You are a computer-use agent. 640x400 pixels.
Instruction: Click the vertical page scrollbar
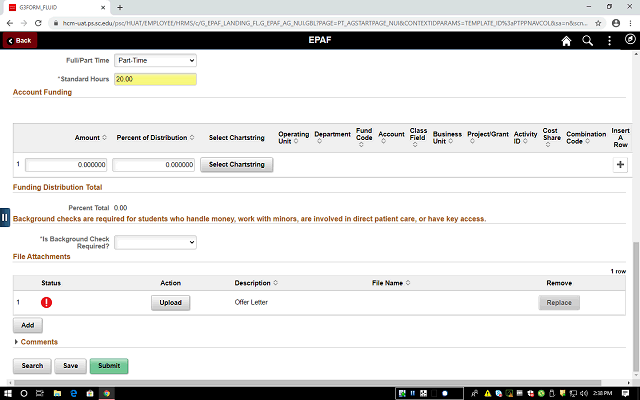[x=636, y=306]
